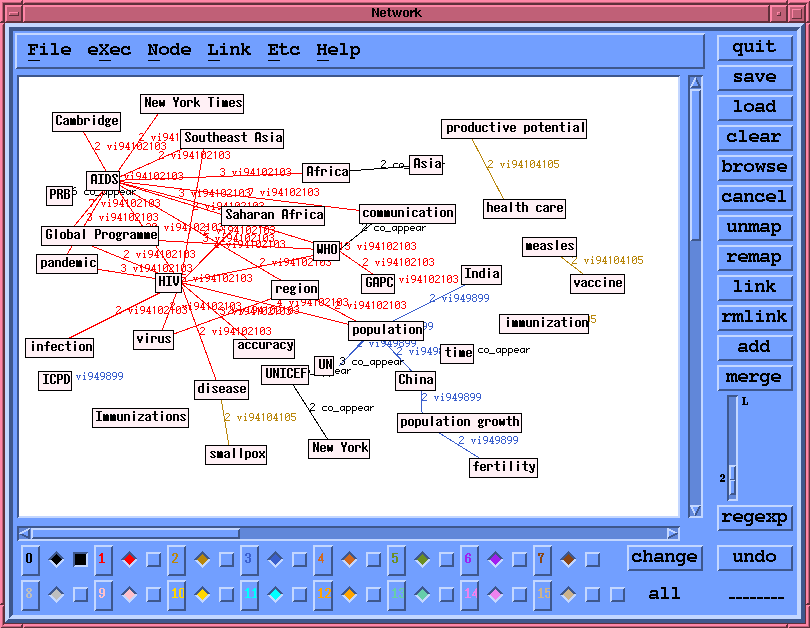This screenshot has width=810, height=628.
Task: Open the Etc dropdown menu
Action: (x=283, y=50)
